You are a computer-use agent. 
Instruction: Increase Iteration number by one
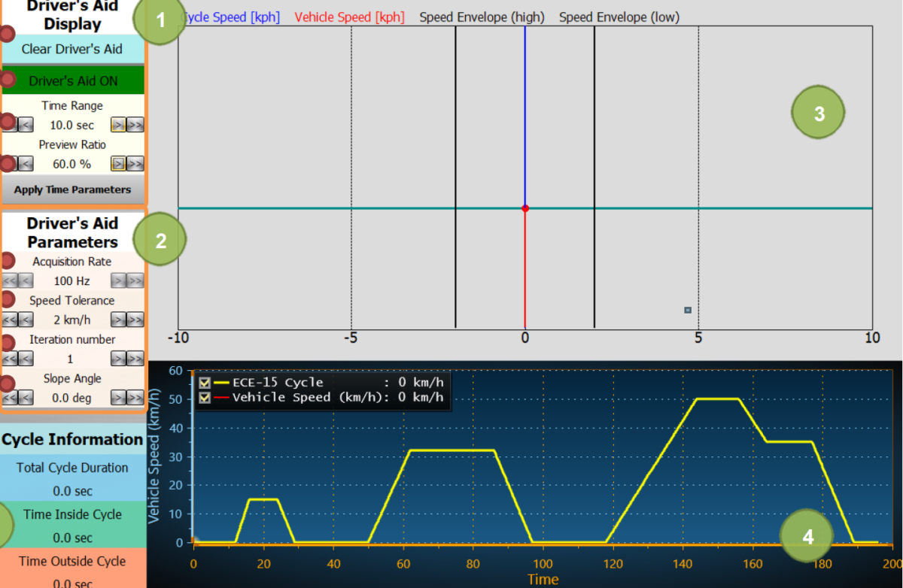tap(118, 359)
